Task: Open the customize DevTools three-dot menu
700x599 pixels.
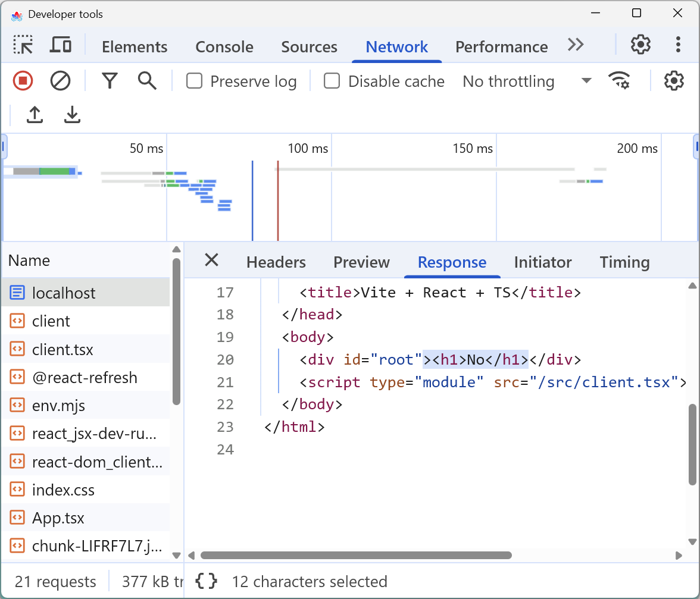Action: [678, 45]
